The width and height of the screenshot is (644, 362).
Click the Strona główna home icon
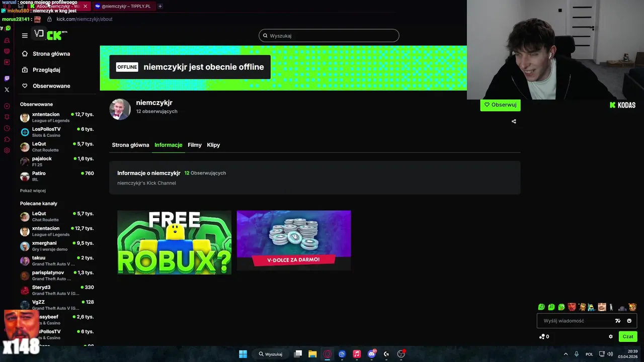(25, 53)
